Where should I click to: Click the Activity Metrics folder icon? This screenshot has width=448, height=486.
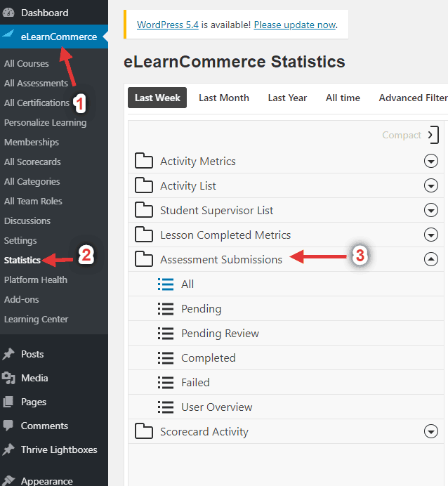[x=144, y=161]
